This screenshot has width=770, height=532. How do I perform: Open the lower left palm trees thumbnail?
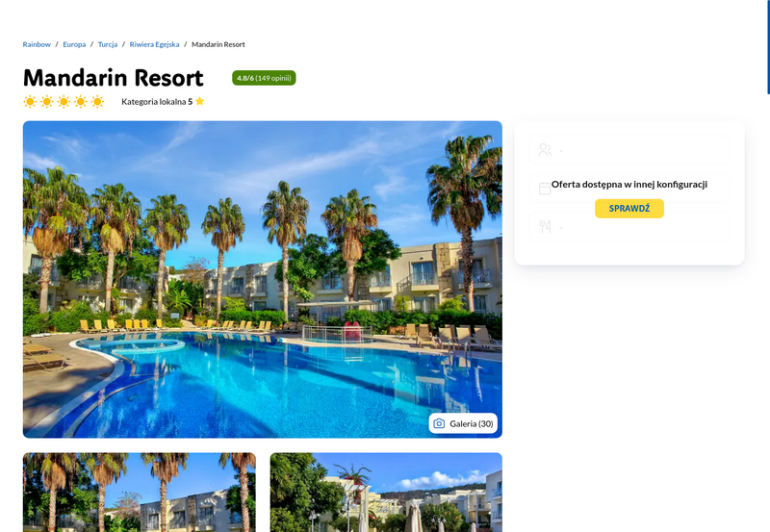tap(140, 493)
